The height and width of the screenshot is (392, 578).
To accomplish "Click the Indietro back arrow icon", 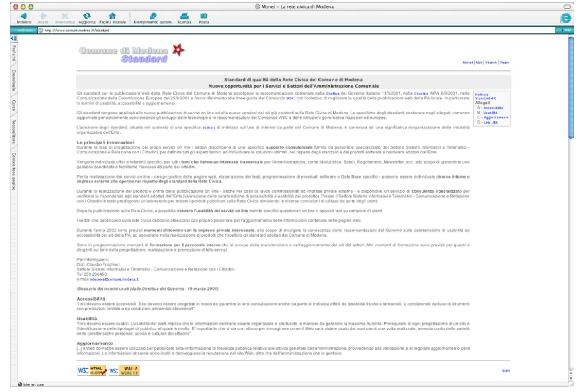I will point(23,16).
